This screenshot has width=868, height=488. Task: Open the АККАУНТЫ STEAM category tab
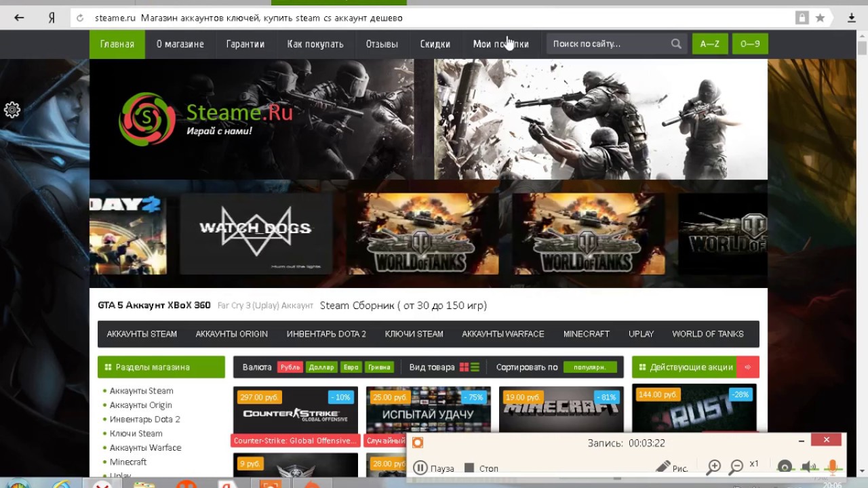coord(142,334)
